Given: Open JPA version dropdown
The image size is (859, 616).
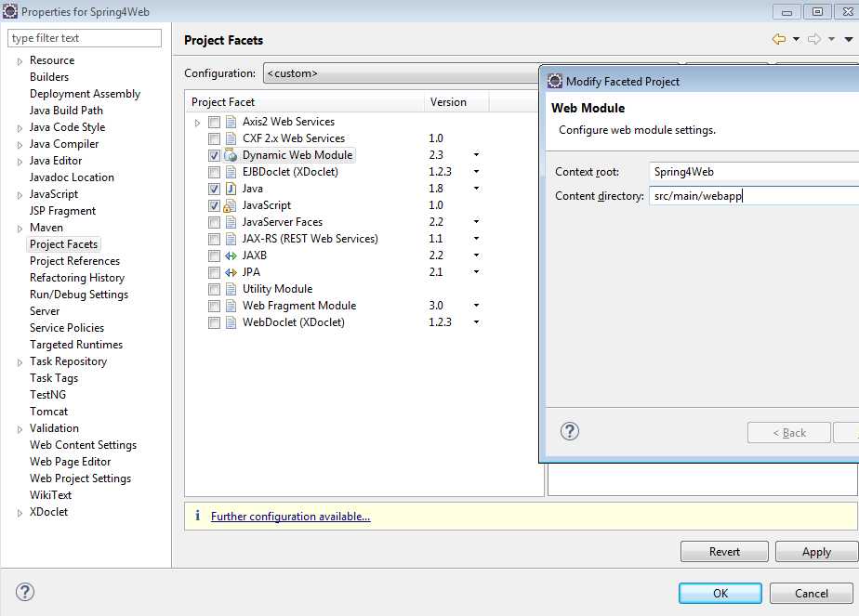Looking at the screenshot, I should click(476, 271).
